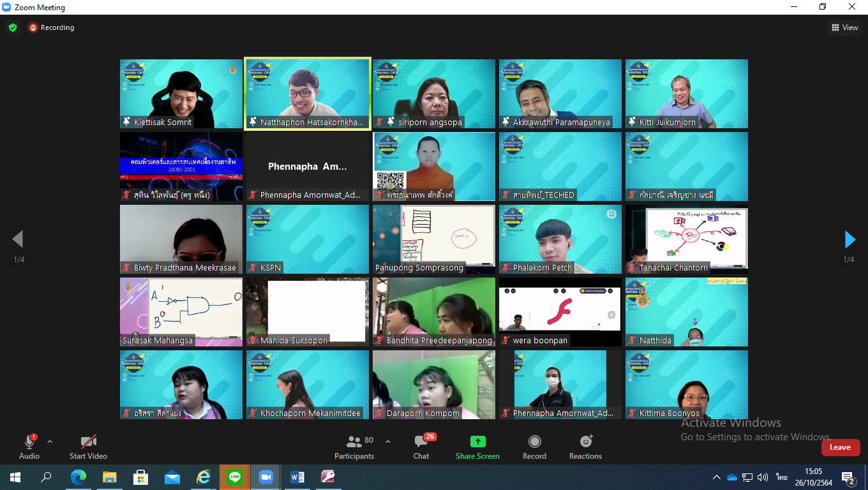Click the name label 'KSPN'
Viewport: 868px width, 490px height.
(271, 268)
